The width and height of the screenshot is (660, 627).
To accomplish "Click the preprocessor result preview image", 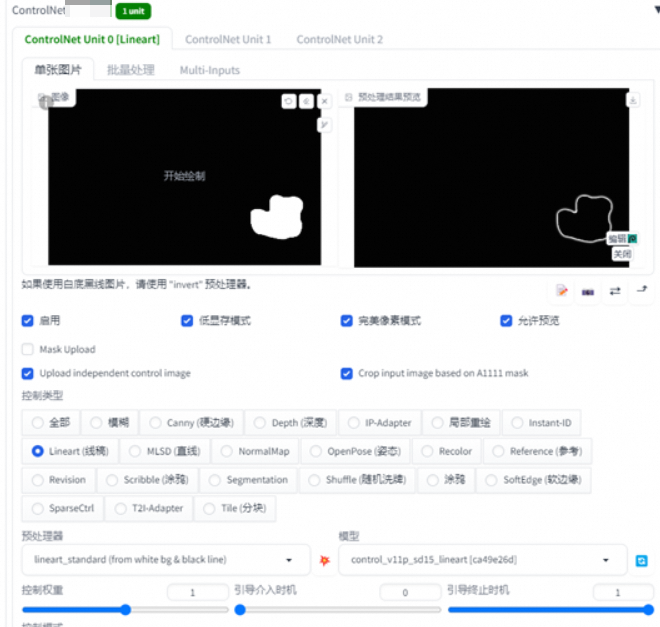I will [x=492, y=178].
